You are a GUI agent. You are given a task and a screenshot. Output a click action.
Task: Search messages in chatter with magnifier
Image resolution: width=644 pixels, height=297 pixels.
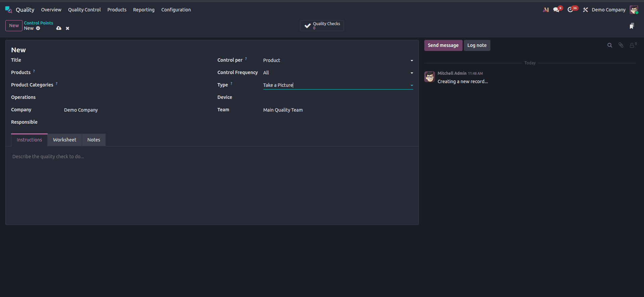click(610, 45)
